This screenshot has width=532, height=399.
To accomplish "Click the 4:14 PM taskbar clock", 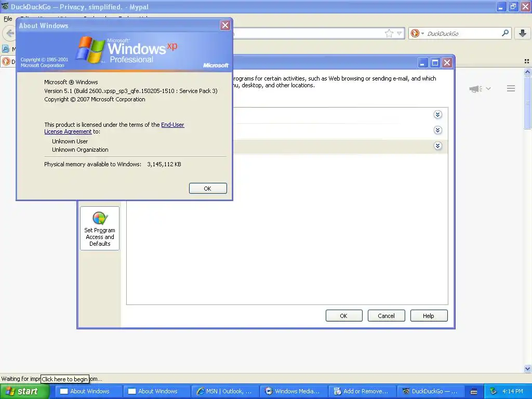I will pyautogui.click(x=513, y=391).
